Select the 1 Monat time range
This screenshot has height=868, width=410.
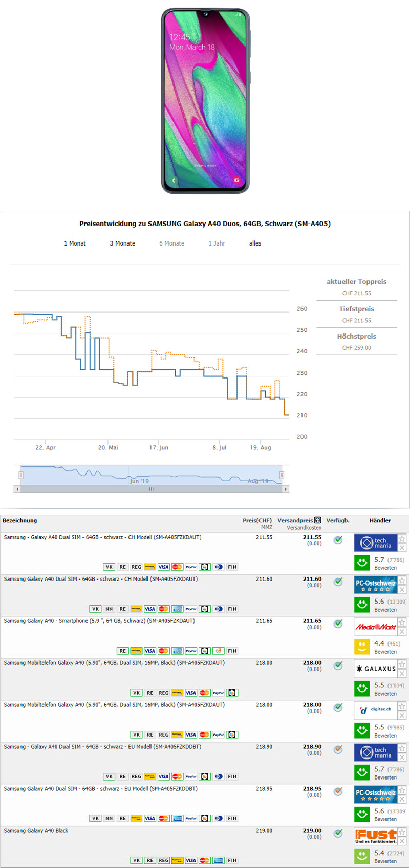pos(75,243)
